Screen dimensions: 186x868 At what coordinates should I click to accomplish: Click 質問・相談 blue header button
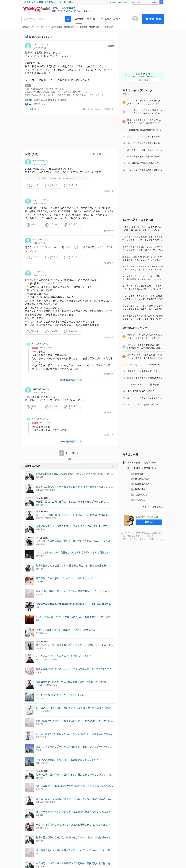[x=153, y=19]
